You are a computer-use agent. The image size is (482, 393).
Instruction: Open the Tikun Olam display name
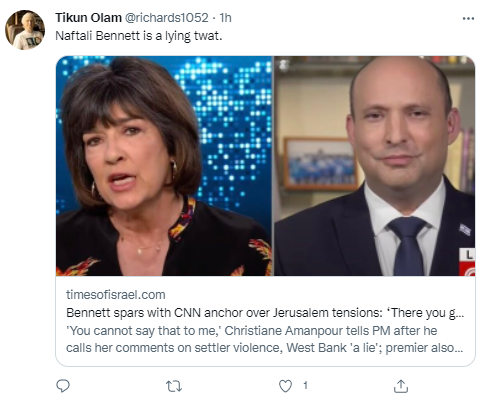click(88, 18)
